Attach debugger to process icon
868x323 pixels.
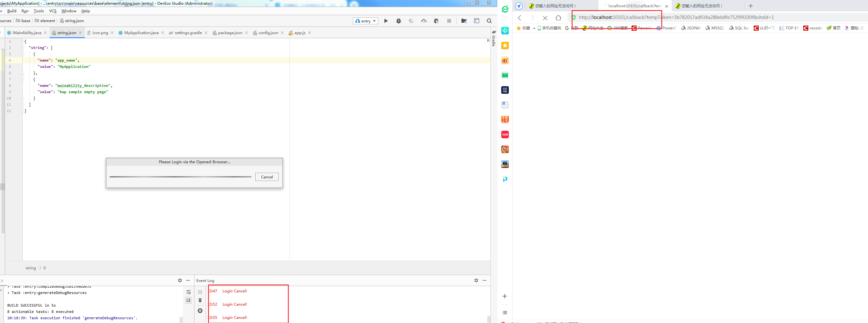pos(436,21)
